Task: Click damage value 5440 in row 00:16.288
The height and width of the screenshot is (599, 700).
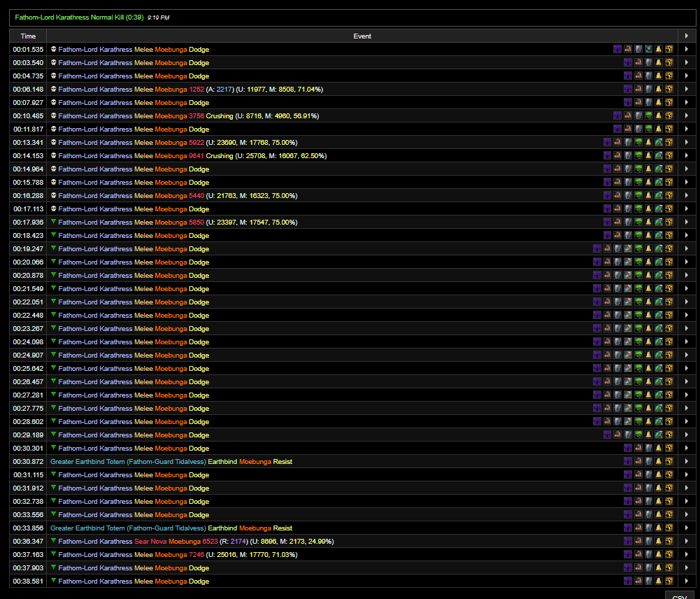Action: [197, 196]
